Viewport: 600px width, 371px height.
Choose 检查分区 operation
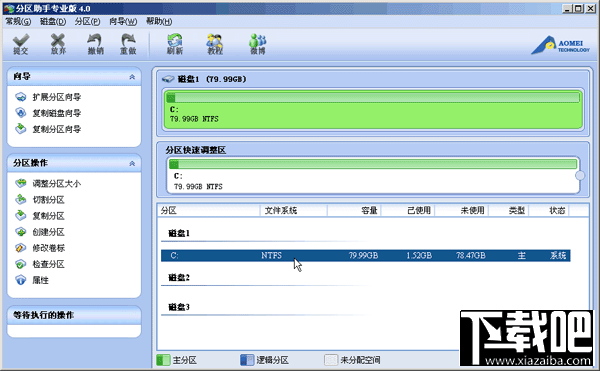pyautogui.click(x=48, y=264)
